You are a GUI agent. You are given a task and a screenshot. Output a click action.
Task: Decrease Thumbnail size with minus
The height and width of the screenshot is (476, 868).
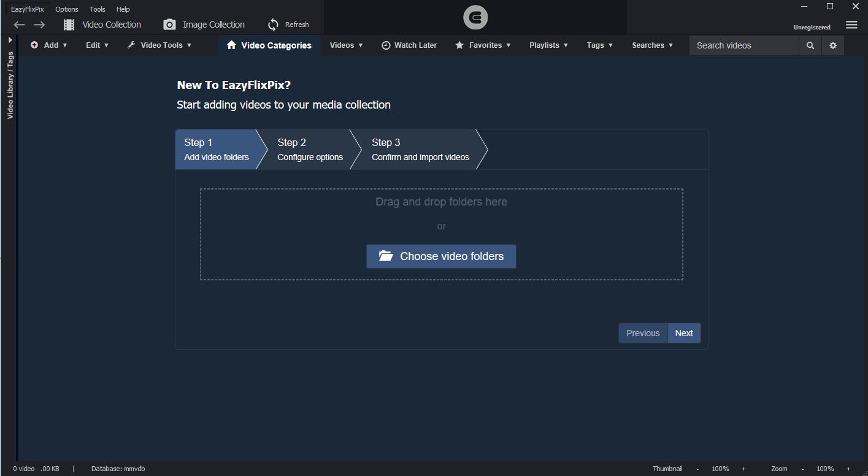(697, 469)
